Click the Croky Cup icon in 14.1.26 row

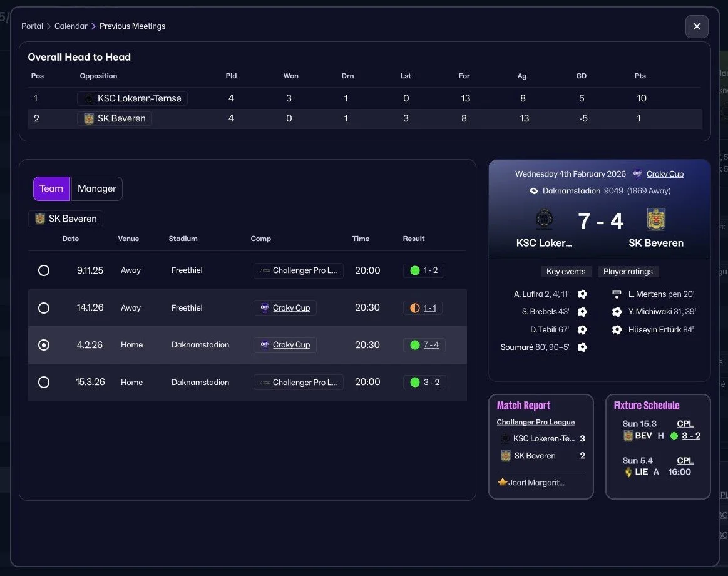coord(265,307)
